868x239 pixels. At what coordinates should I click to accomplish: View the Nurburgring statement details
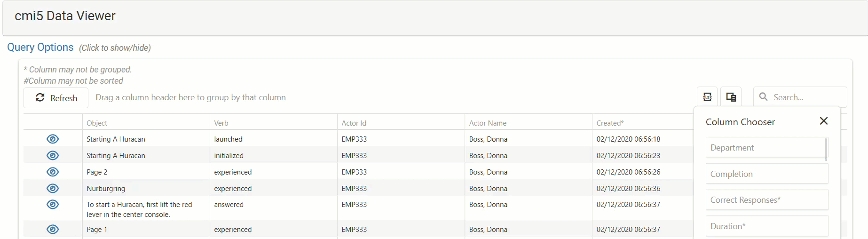click(x=53, y=188)
